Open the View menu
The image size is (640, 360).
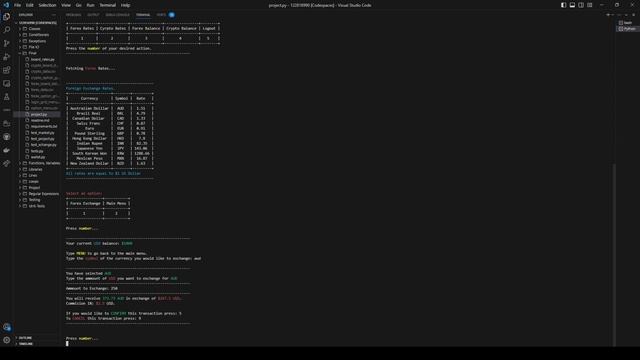[66, 5]
